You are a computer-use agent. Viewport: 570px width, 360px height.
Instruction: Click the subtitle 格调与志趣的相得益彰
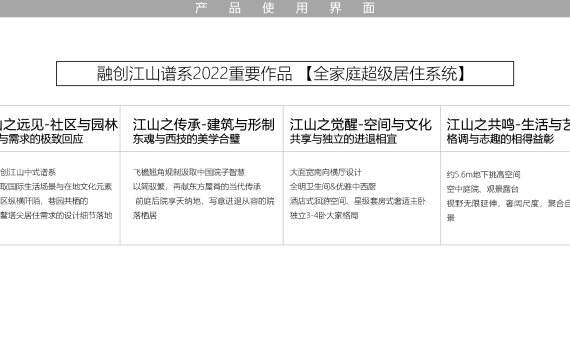(500, 139)
